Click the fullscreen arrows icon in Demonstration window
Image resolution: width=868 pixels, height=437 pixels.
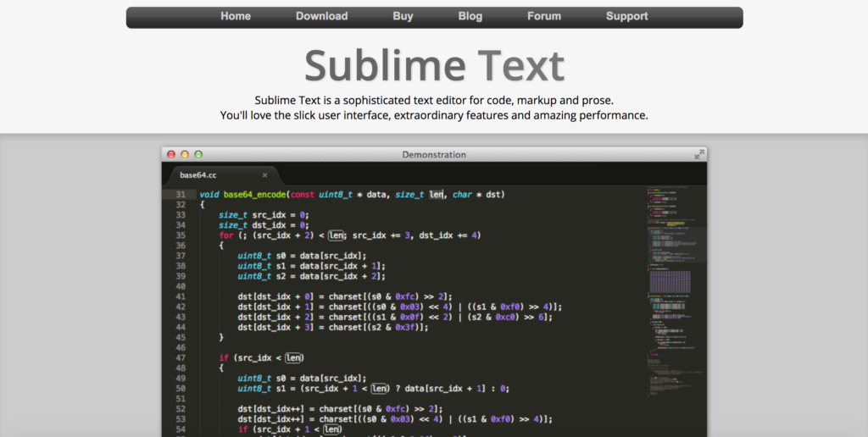699,154
